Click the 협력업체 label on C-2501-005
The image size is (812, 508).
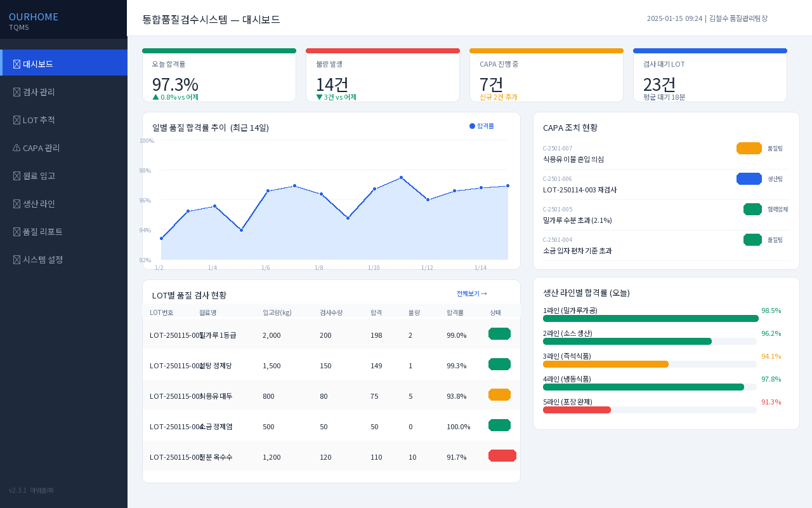point(778,209)
